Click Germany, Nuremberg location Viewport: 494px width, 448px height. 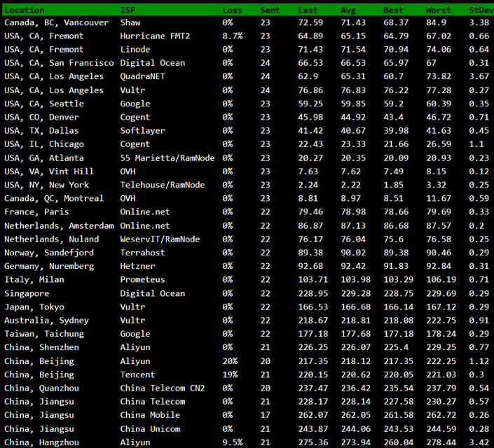[x=49, y=266]
